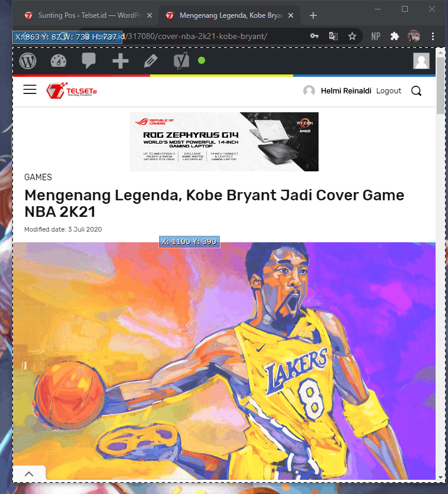This screenshot has width=448, height=494.
Task: Open the WordPress logo menu
Action: click(x=28, y=61)
